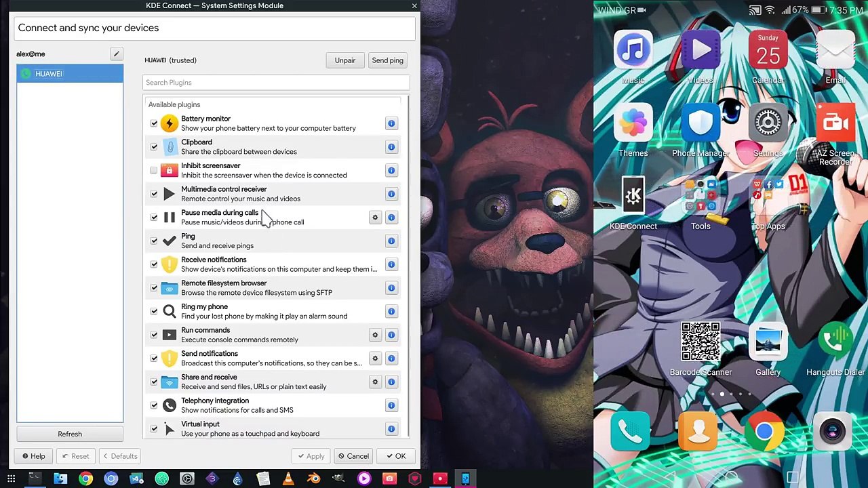Open Videos app on phone
The height and width of the screenshot is (488, 868).
click(x=701, y=58)
